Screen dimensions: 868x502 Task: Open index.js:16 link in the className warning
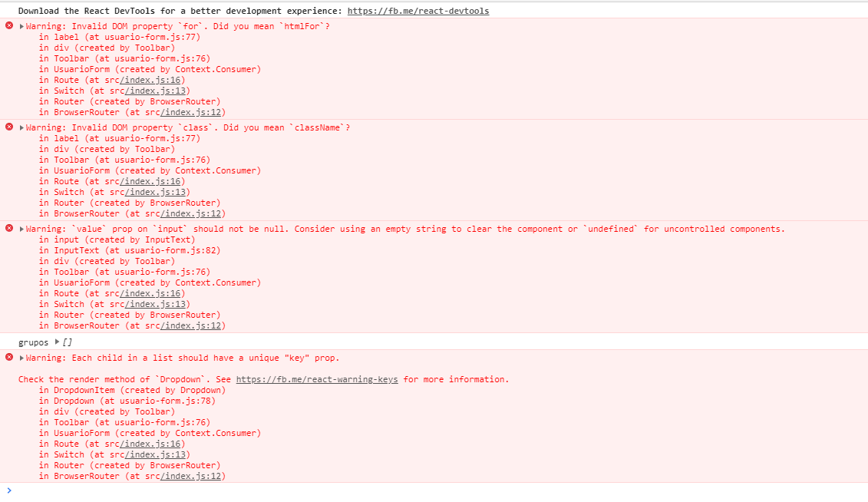coord(150,181)
